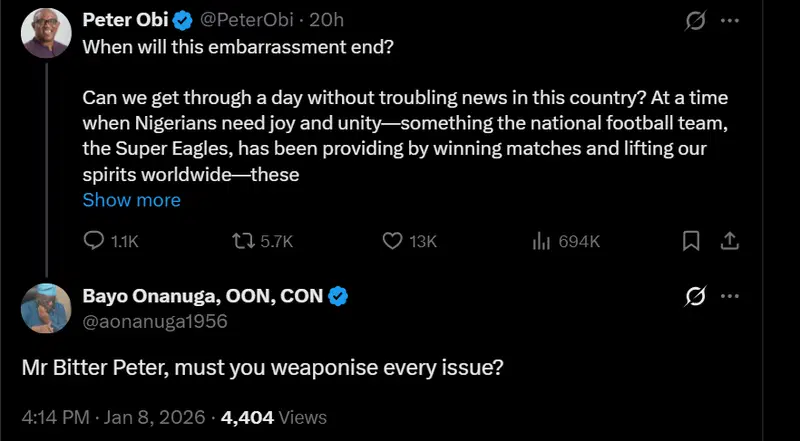Image resolution: width=800 pixels, height=441 pixels.
Task: Click the Peter Obi display name
Action: point(116,20)
